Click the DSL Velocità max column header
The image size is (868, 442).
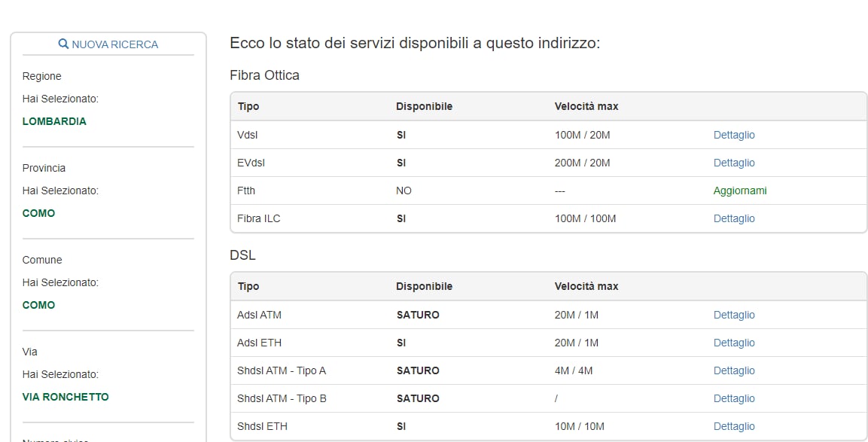[x=586, y=286]
